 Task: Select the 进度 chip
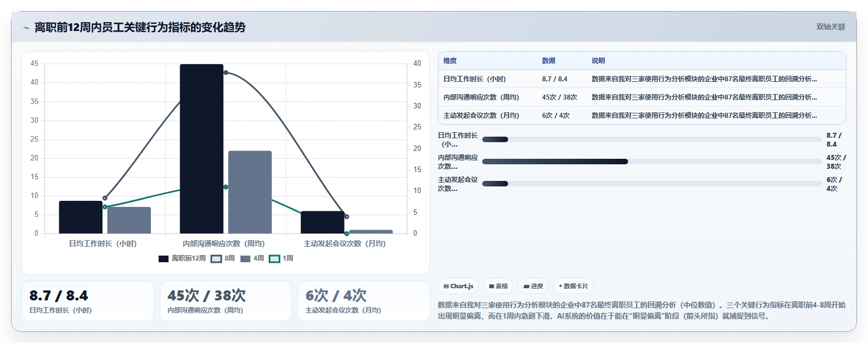(x=533, y=286)
